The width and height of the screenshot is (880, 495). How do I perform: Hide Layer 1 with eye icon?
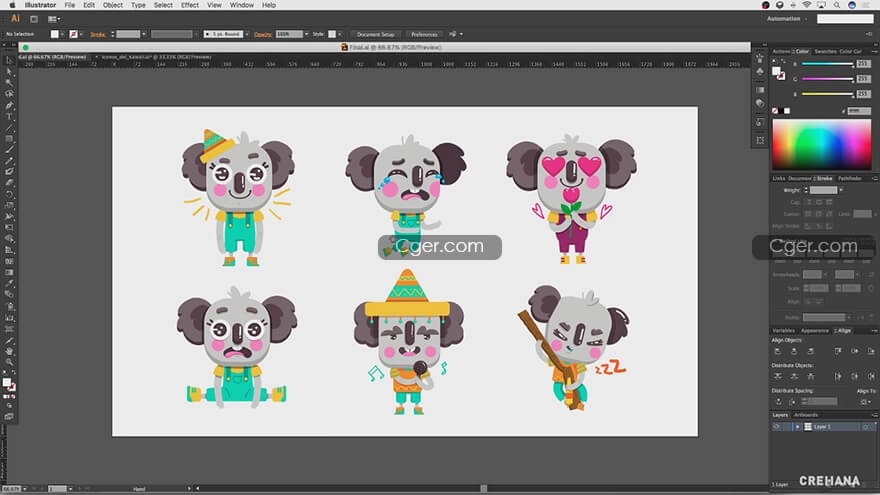(x=777, y=427)
